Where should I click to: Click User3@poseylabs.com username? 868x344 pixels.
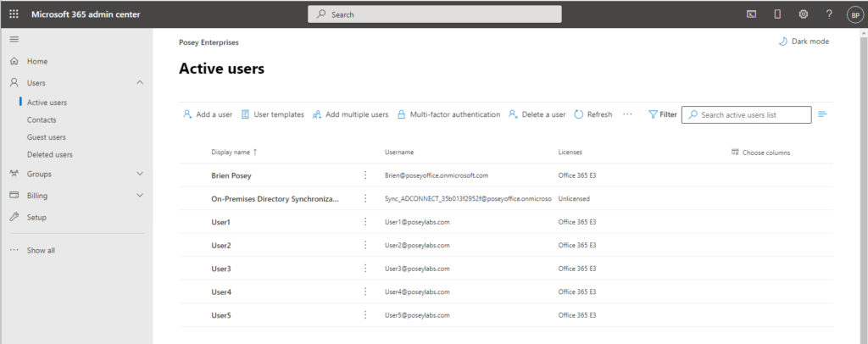coord(417,269)
